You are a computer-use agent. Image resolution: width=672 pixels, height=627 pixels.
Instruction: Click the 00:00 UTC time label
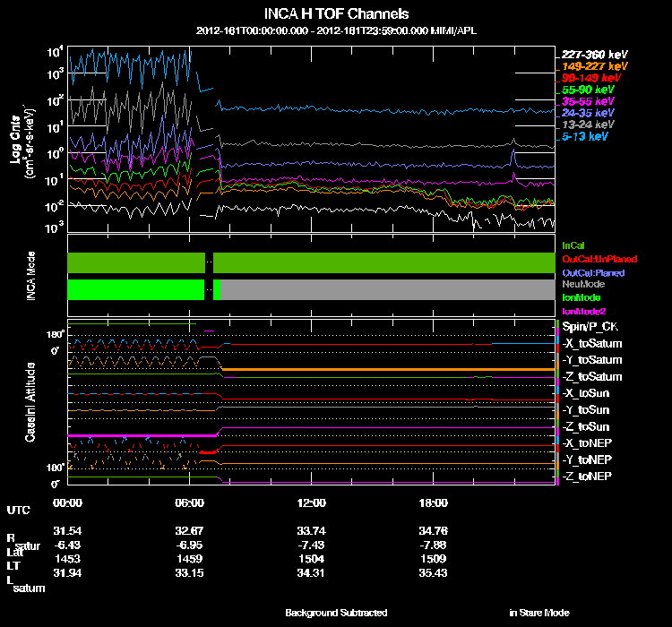[67, 502]
